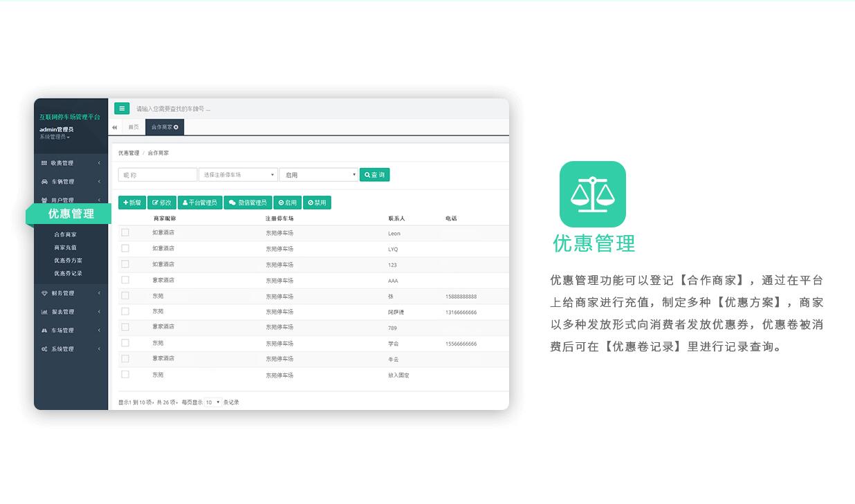
Task: Open 平台管理员 platform admin button
Action: click(200, 203)
